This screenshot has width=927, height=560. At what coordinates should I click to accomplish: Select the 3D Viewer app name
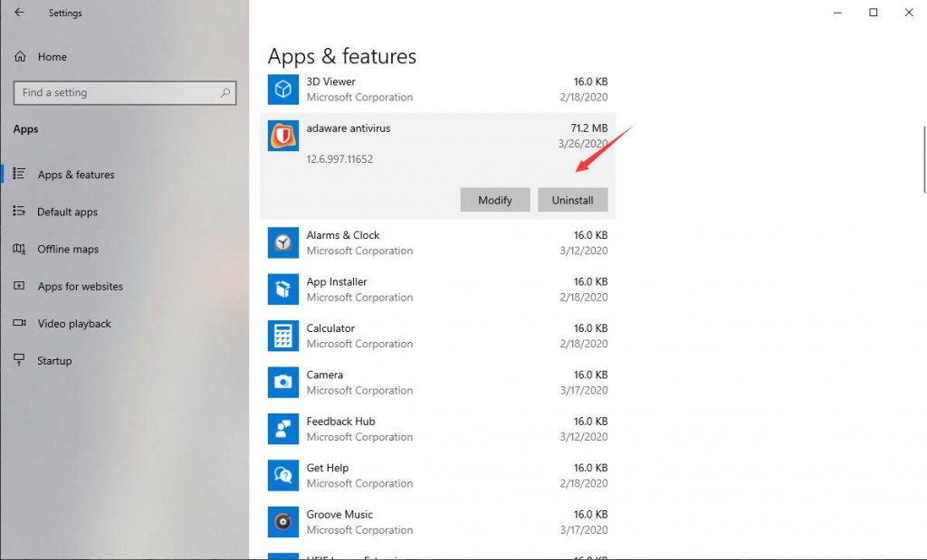(x=330, y=81)
